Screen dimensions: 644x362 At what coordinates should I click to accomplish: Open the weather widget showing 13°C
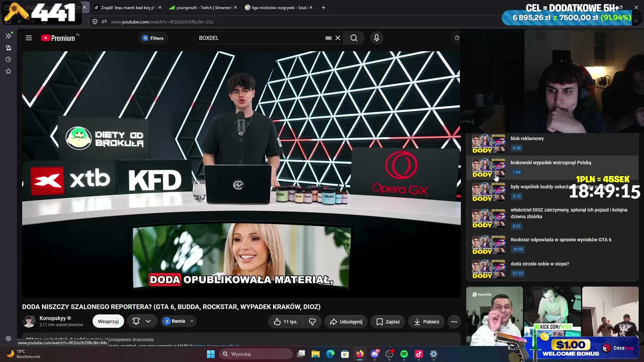(x=23, y=354)
